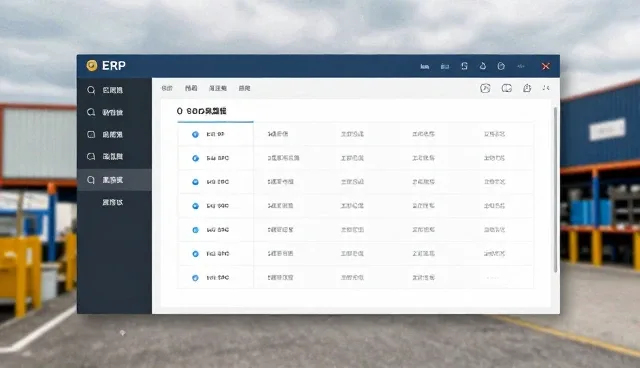Open the sidebar item with speech-bubble icon

114,156
